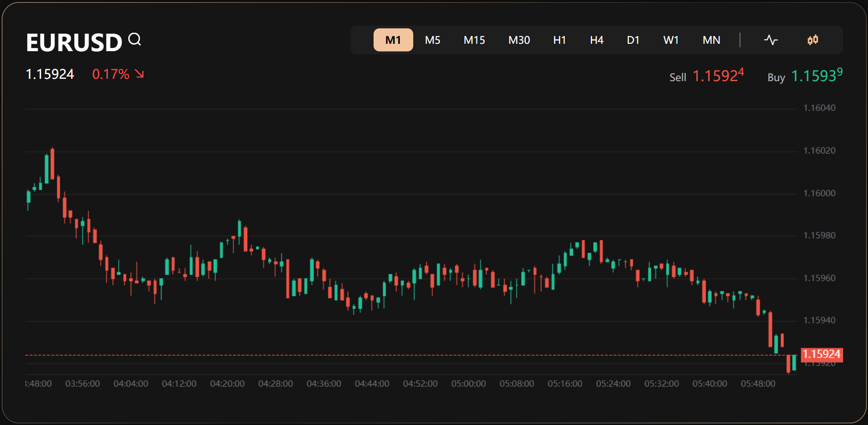Open the M30 timeframe
The image size is (868, 425).
click(x=519, y=40)
